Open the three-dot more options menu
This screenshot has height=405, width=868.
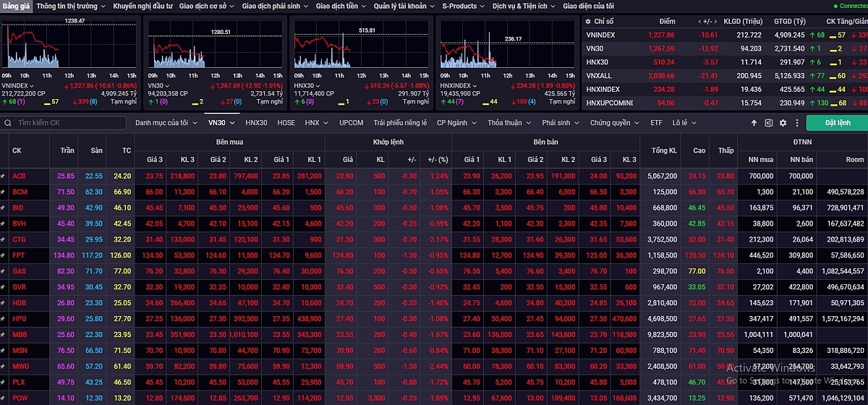pos(797,123)
